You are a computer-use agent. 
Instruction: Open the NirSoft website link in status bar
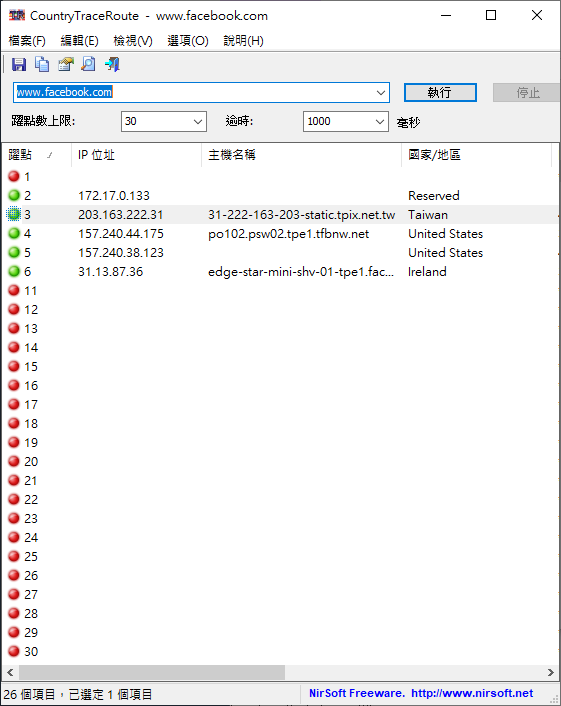[472, 693]
